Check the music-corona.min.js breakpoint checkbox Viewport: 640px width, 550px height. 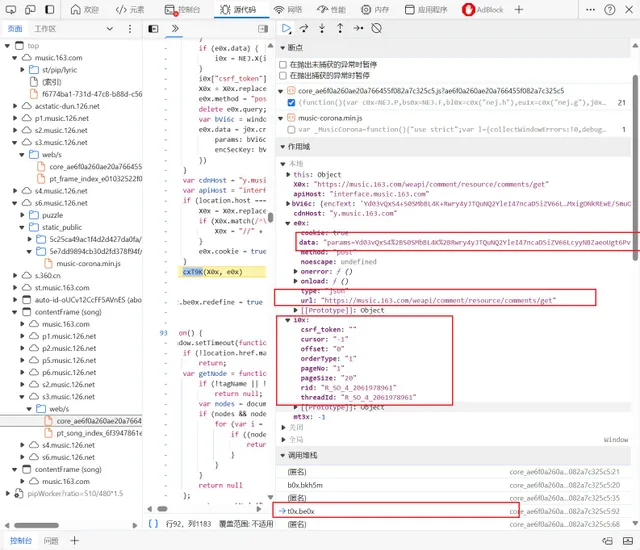tap(291, 130)
